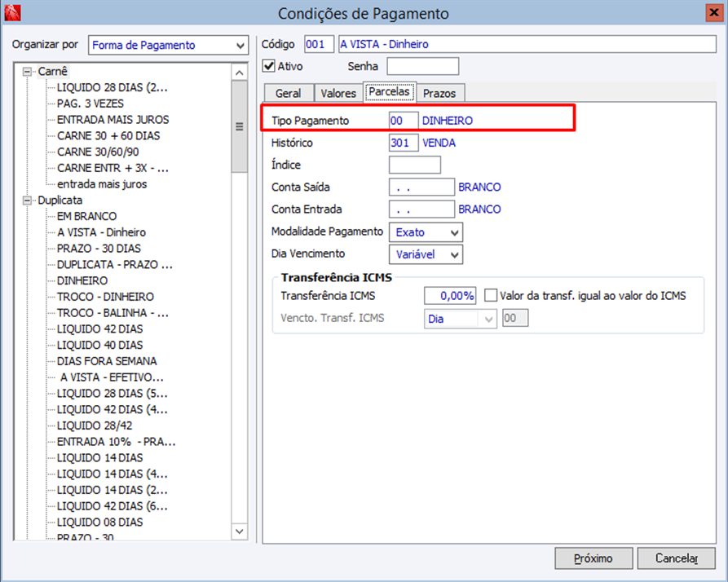Screen dimensions: 728x582
Task: Click the Conta Saída input field
Action: point(421,187)
